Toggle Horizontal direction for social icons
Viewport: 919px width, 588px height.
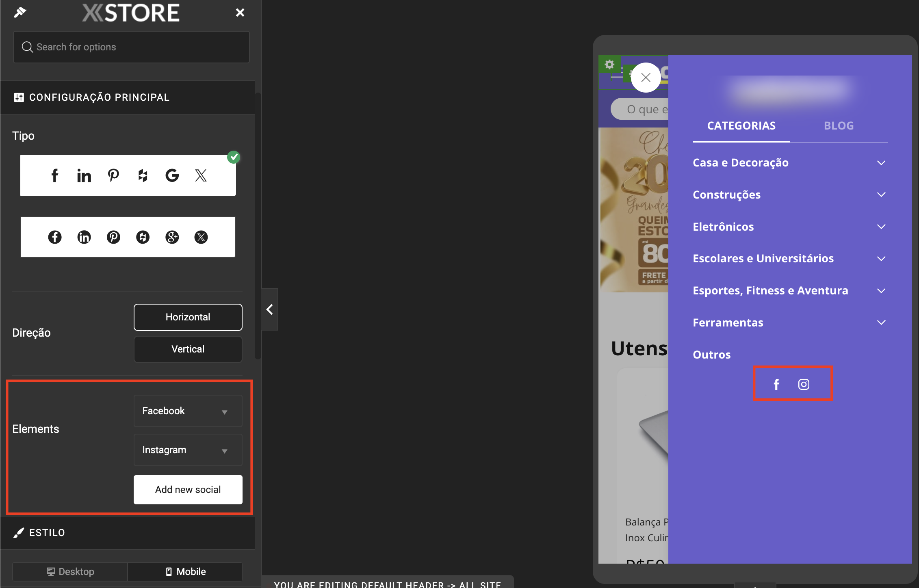point(188,317)
